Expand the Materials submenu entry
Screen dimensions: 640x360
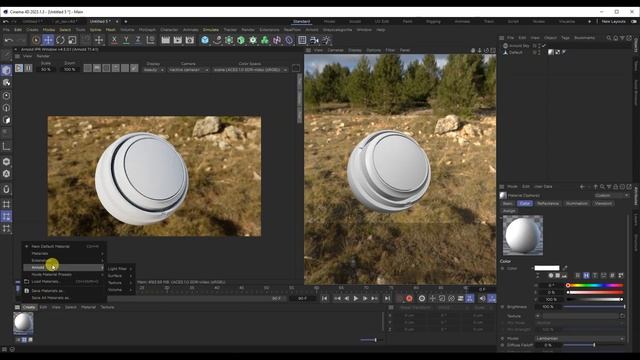[64, 253]
